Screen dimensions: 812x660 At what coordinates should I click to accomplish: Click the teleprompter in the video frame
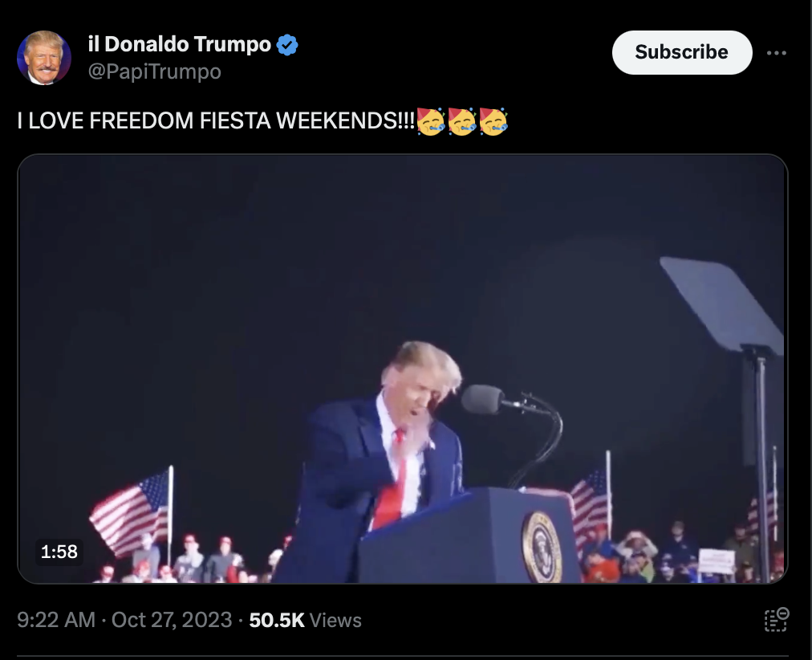[722, 306]
